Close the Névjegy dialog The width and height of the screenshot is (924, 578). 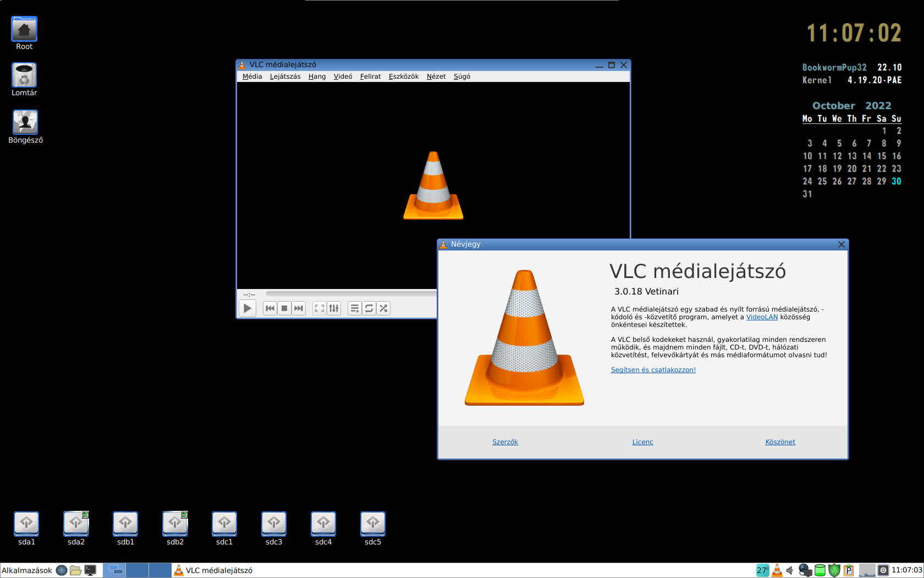(x=841, y=244)
